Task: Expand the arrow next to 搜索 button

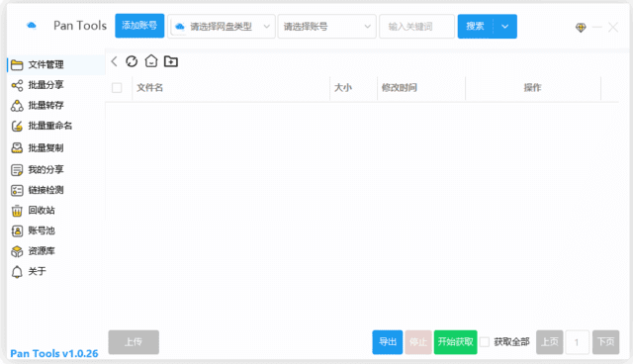Action: tap(505, 27)
